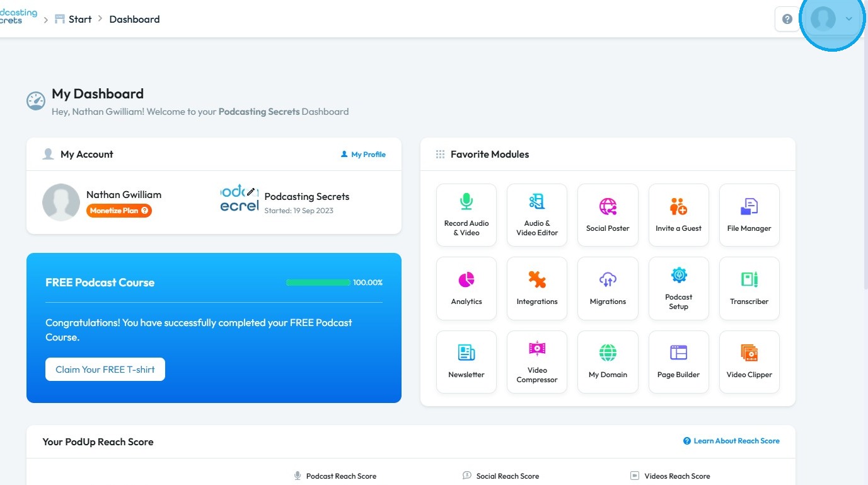
Task: Go to Start in the breadcrumb
Action: [80, 19]
